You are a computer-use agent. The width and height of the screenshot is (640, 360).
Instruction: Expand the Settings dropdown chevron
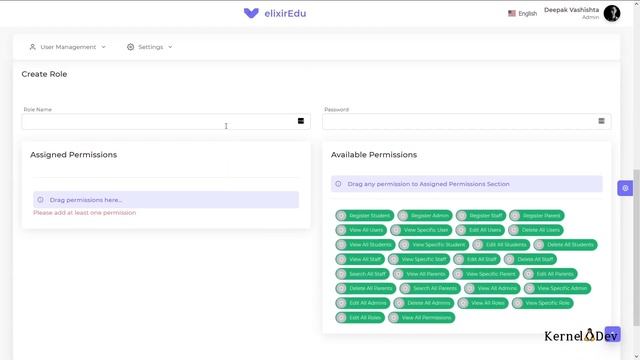(x=170, y=47)
